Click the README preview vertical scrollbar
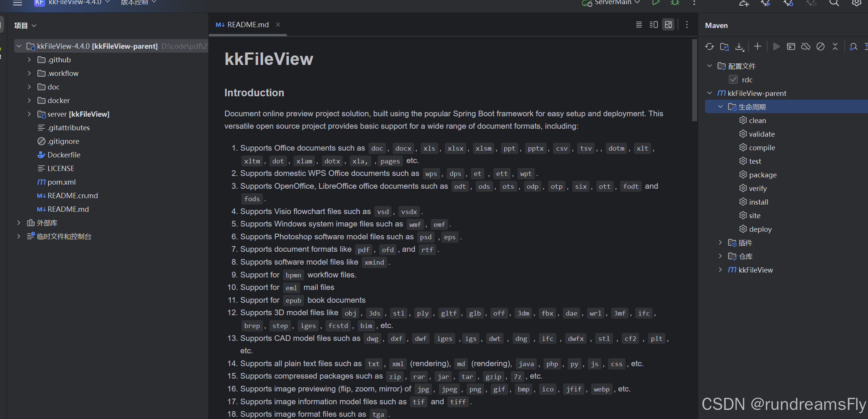The width and height of the screenshot is (868, 419). [x=694, y=80]
